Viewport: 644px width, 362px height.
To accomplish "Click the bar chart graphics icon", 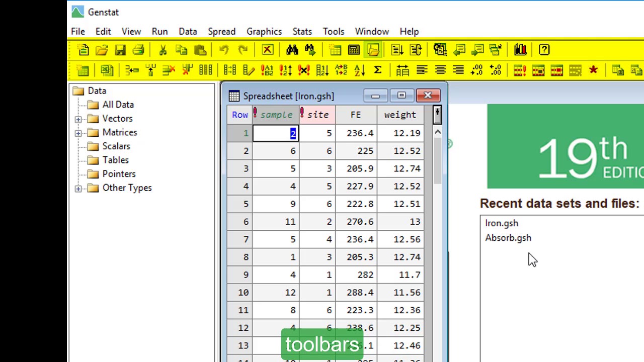I will click(x=520, y=50).
